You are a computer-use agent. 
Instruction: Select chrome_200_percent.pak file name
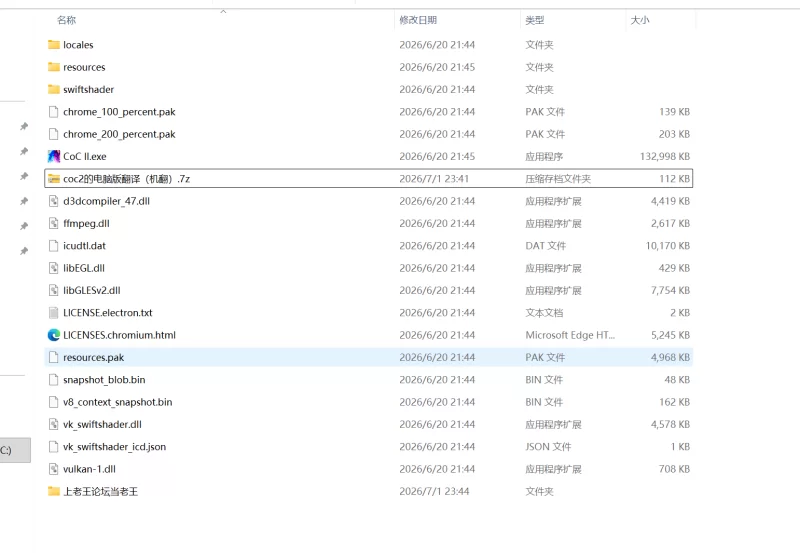coord(119,134)
